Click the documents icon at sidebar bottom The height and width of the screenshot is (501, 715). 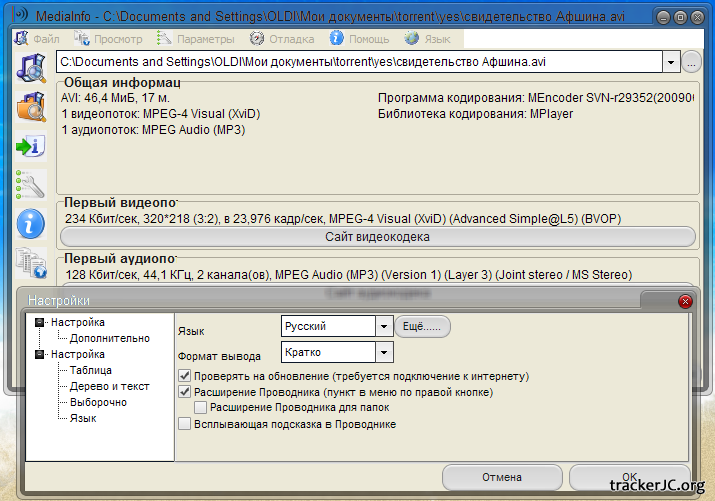coord(31,263)
